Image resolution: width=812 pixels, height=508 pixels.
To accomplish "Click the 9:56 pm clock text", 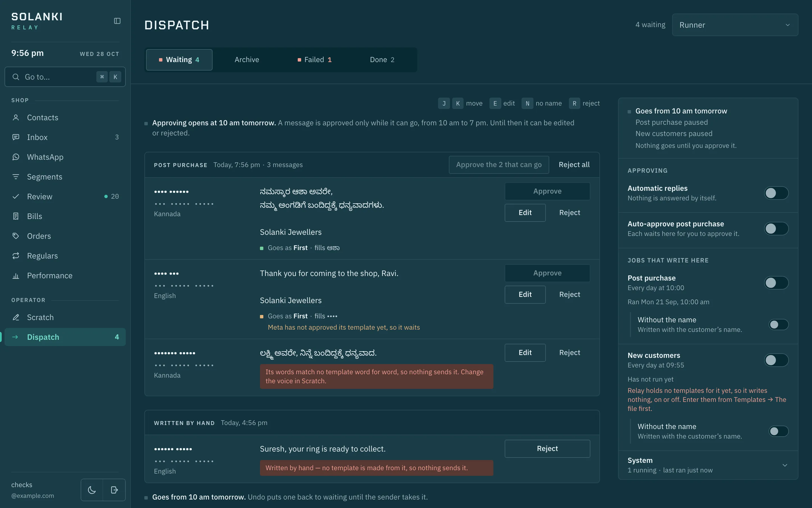I will (28, 53).
